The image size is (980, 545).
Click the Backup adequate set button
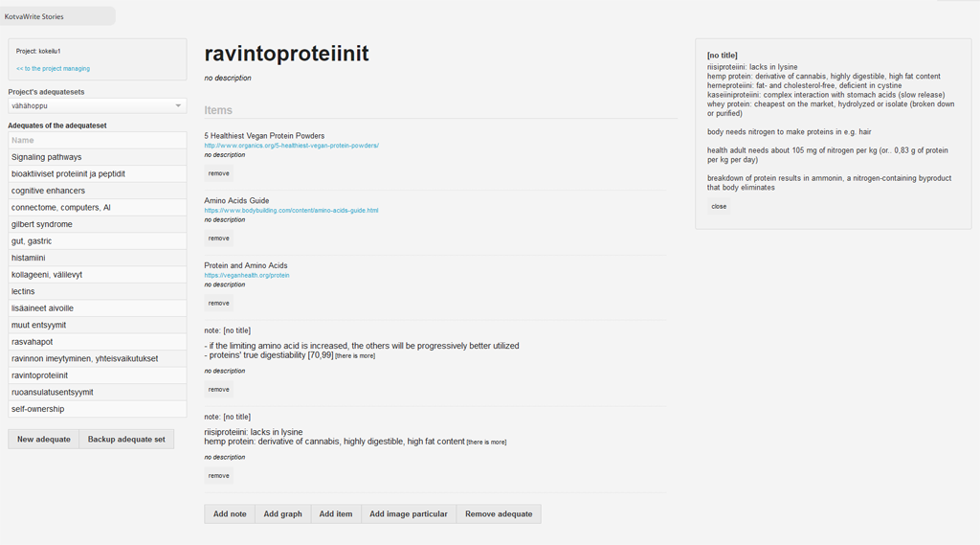click(x=126, y=440)
